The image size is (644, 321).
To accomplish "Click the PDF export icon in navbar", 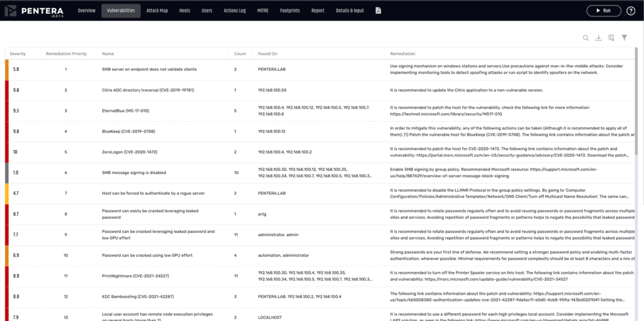I will [x=379, y=11].
